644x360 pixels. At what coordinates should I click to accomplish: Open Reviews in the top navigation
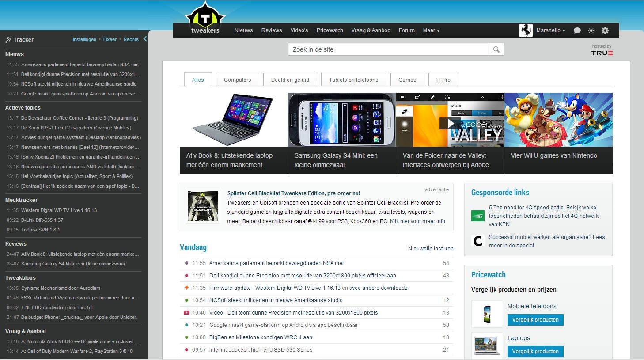[272, 30]
